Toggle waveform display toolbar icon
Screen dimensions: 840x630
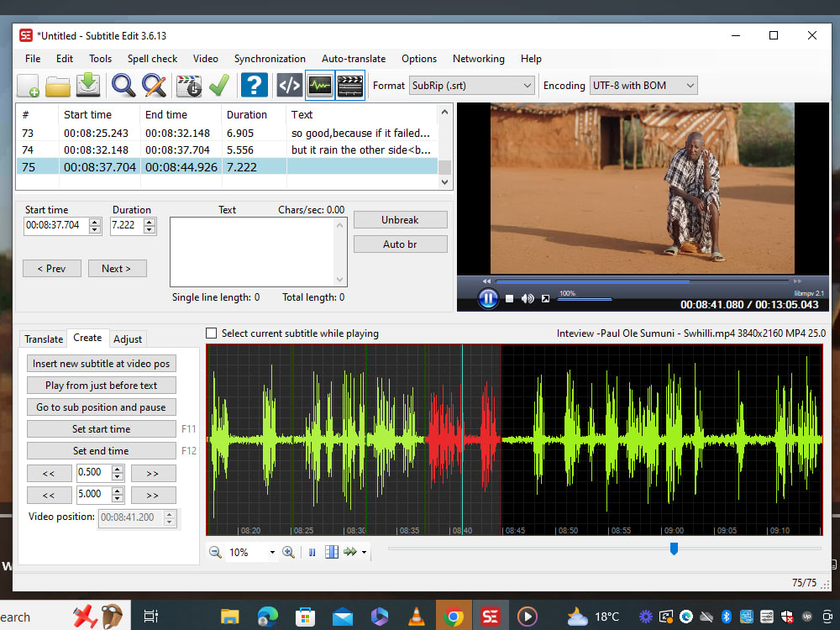click(320, 85)
